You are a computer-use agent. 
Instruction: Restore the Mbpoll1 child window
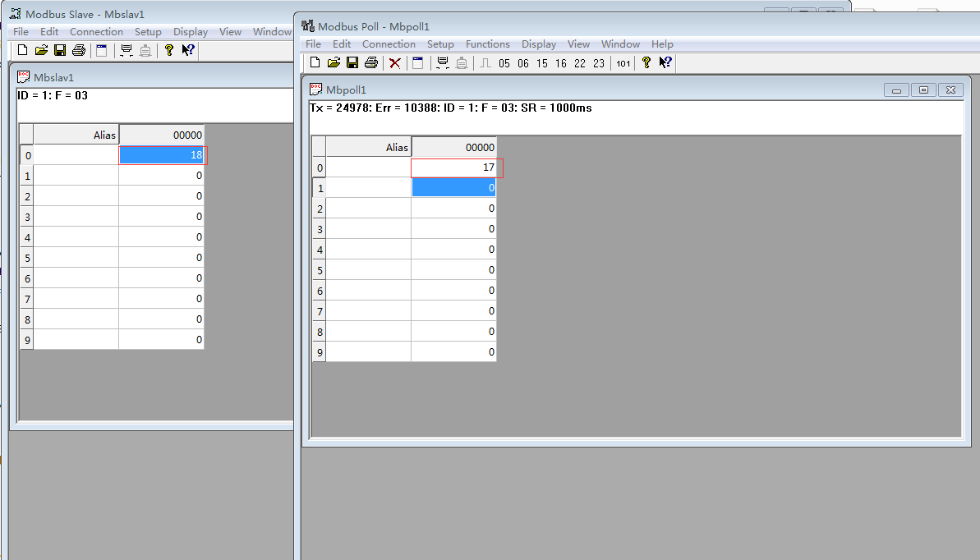(x=923, y=90)
